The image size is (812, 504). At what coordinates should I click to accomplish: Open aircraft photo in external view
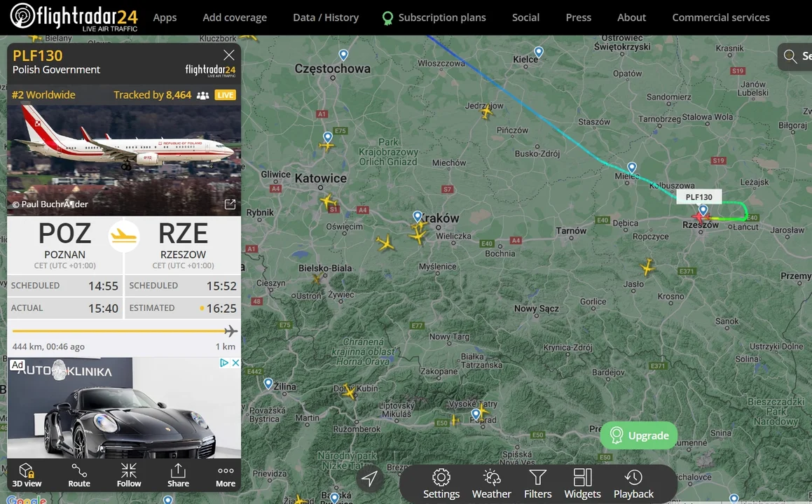click(x=230, y=204)
